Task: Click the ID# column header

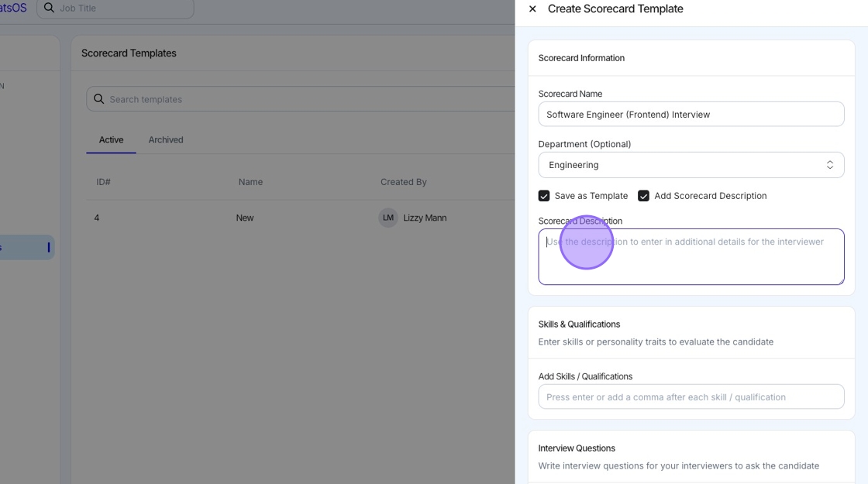Action: (x=103, y=182)
